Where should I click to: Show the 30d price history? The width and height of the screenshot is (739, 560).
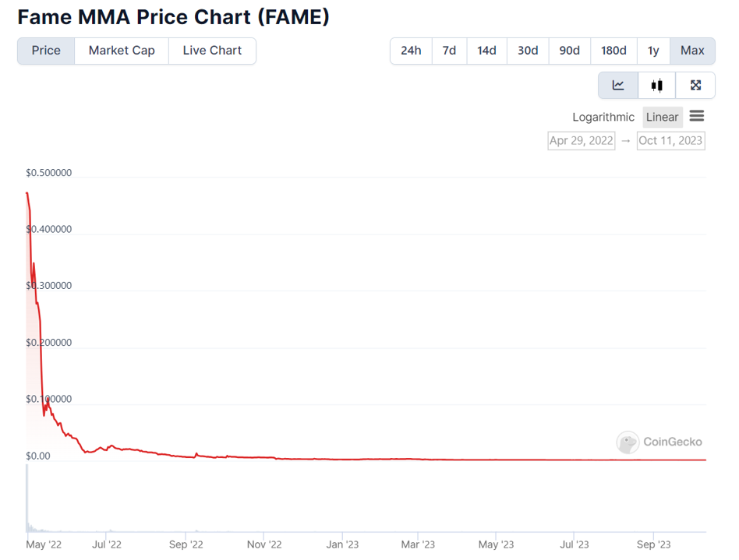click(528, 51)
